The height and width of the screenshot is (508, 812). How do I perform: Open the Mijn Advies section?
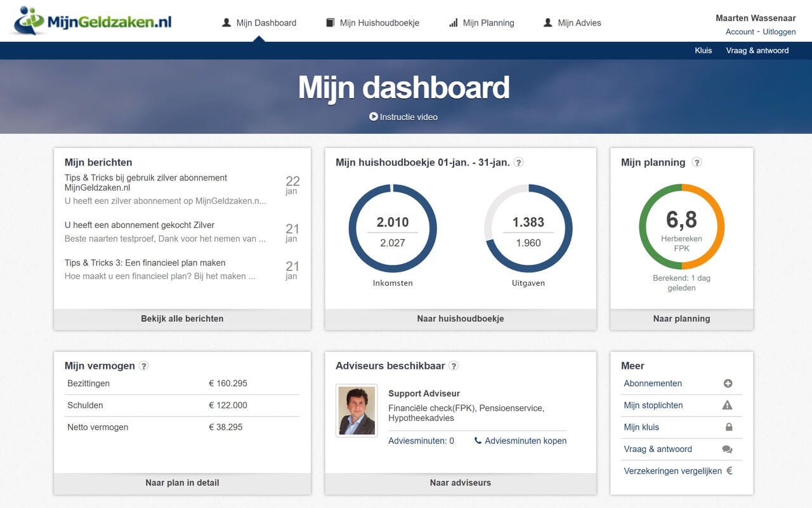coord(579,23)
